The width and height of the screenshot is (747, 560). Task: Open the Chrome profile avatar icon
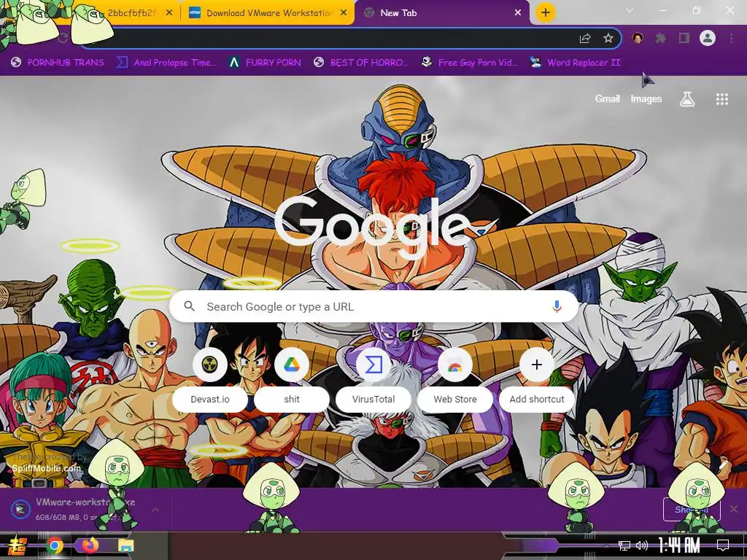(708, 38)
